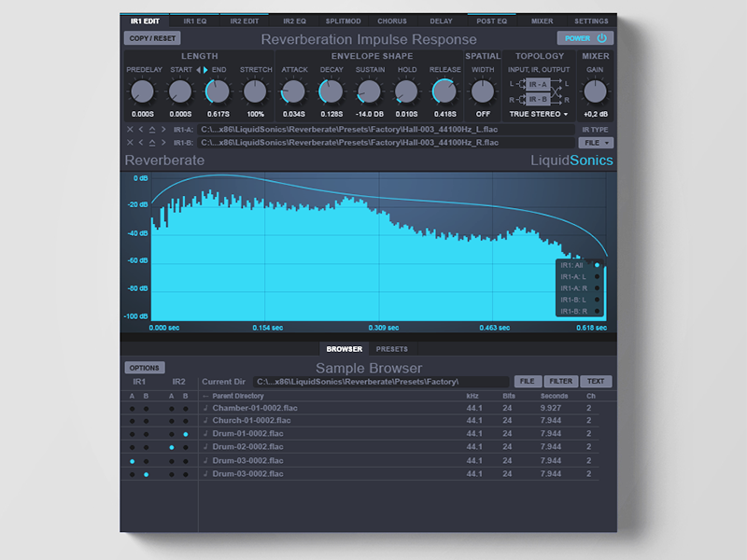Open the SPLITMOD tab
Screen dimensions: 747x560
[343, 21]
